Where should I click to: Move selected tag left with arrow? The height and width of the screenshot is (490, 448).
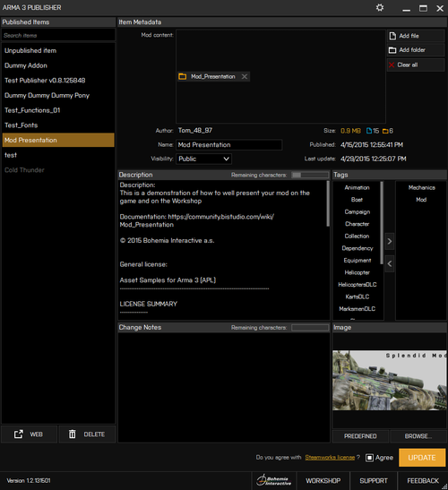tap(390, 263)
